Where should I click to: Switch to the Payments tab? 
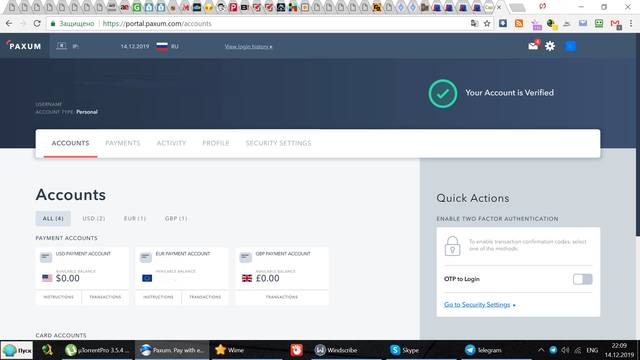point(123,143)
